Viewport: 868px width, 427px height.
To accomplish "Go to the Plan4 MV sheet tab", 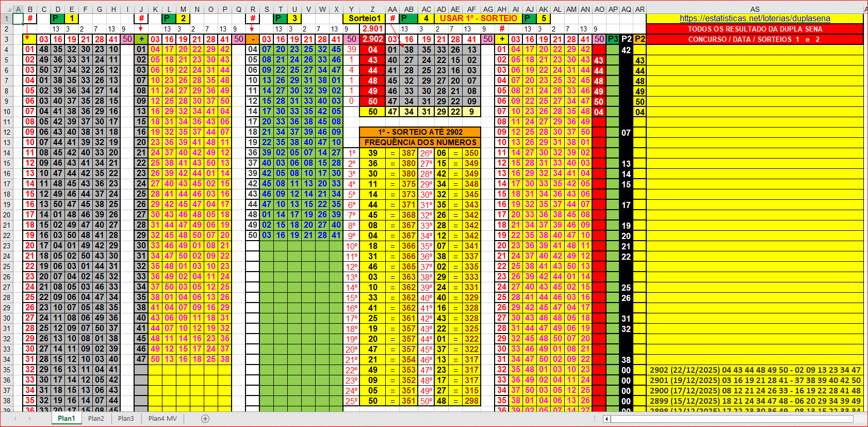I will (x=162, y=419).
